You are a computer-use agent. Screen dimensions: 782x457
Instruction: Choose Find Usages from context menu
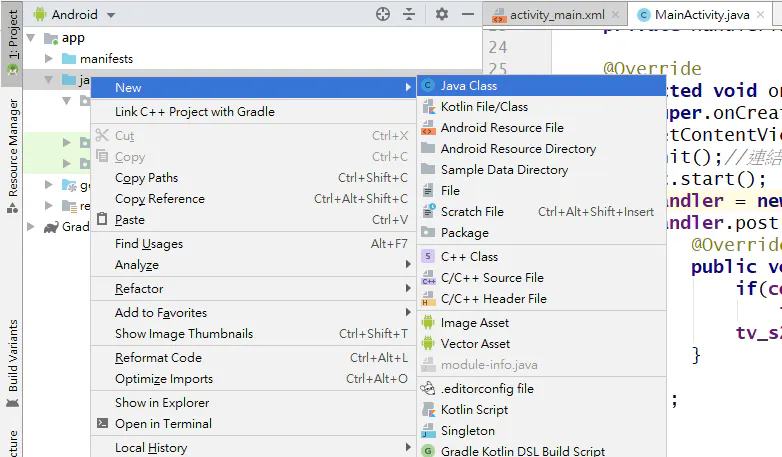pyautogui.click(x=253, y=243)
